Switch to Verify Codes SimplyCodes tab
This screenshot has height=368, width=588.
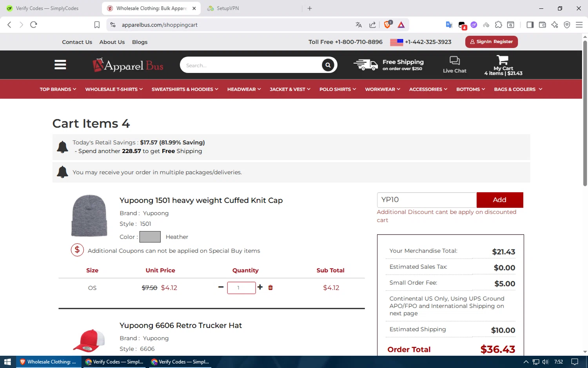(47, 8)
